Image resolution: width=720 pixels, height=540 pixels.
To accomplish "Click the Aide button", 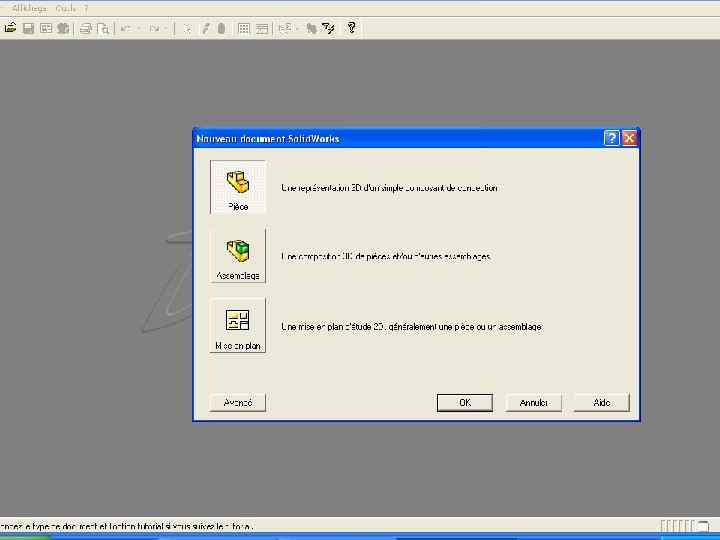I will 602,403.
